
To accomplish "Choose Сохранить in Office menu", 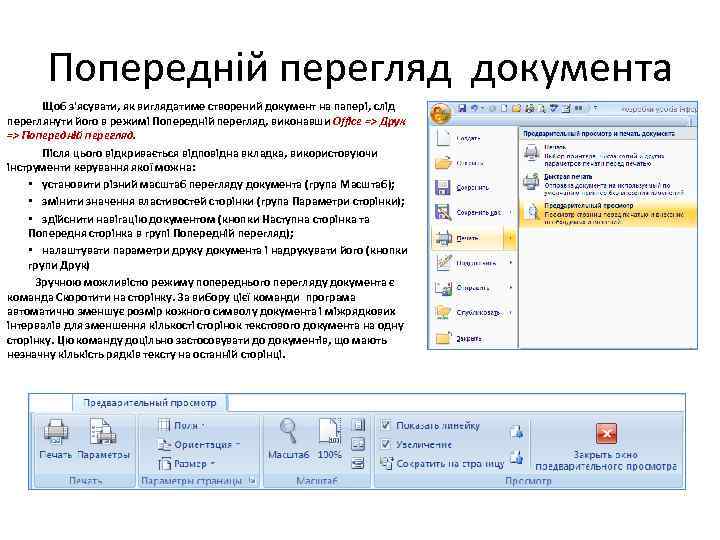I will [473, 187].
